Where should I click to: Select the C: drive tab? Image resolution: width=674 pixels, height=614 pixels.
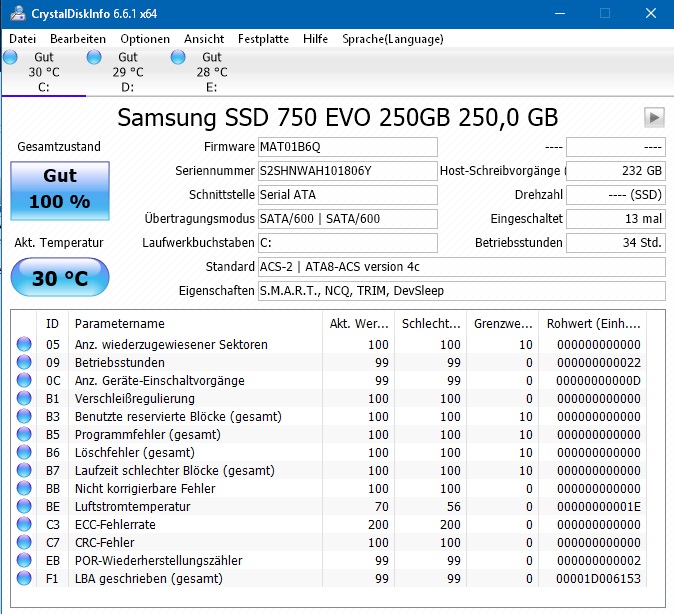pyautogui.click(x=44, y=72)
